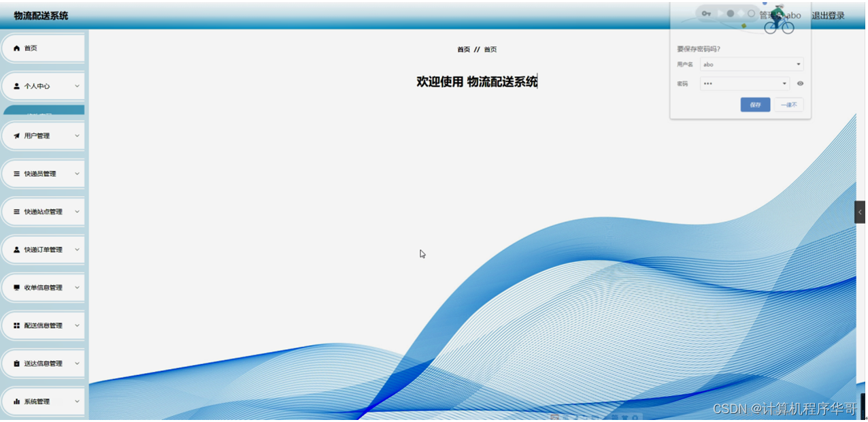Click the list icon for 快递员管理
Screen dimensions: 868x422
pyautogui.click(x=17, y=174)
